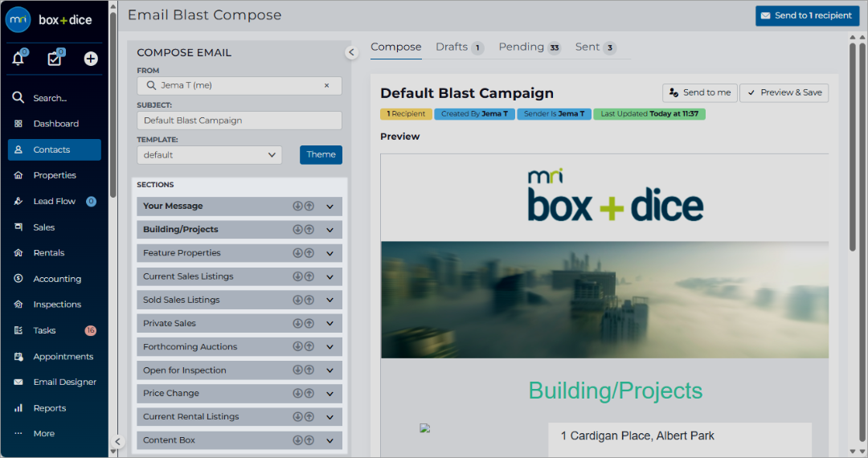This screenshot has height=458, width=868.
Task: Move Sold Sales Listings section down
Action: [x=298, y=299]
